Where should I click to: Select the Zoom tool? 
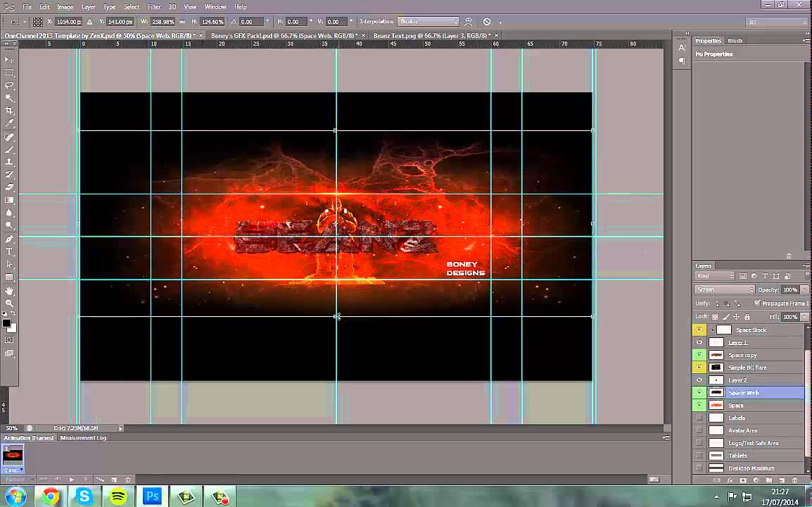pyautogui.click(x=9, y=303)
